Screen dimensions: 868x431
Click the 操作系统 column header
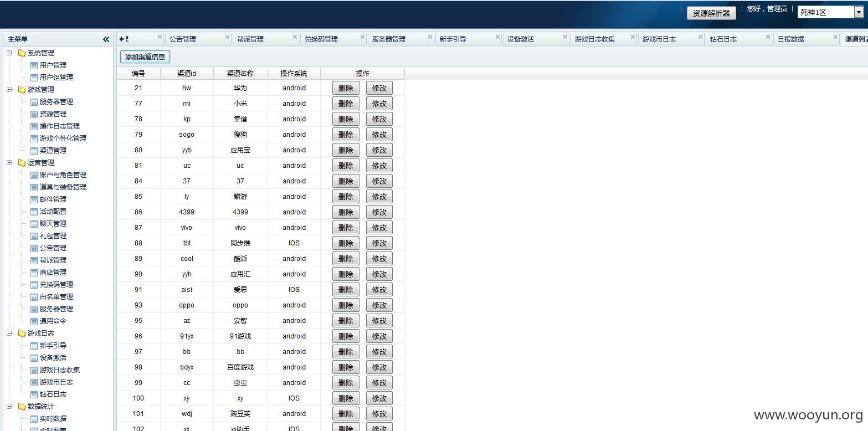coord(294,74)
